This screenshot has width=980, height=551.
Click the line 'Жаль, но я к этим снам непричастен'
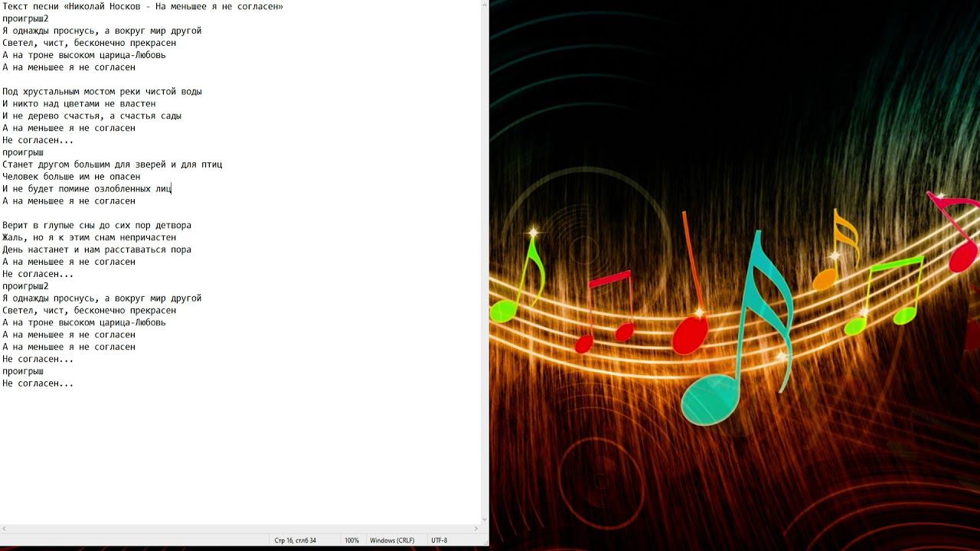(90, 237)
